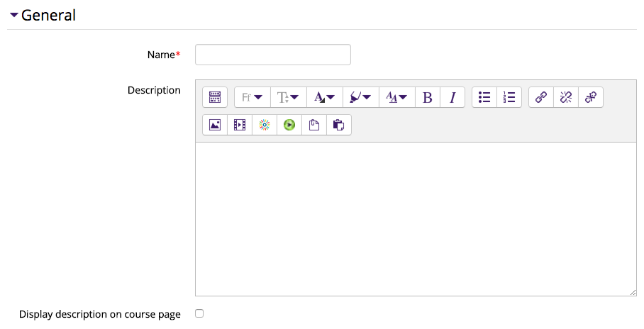
Task: Open the font family dropdown
Action: pos(252,97)
